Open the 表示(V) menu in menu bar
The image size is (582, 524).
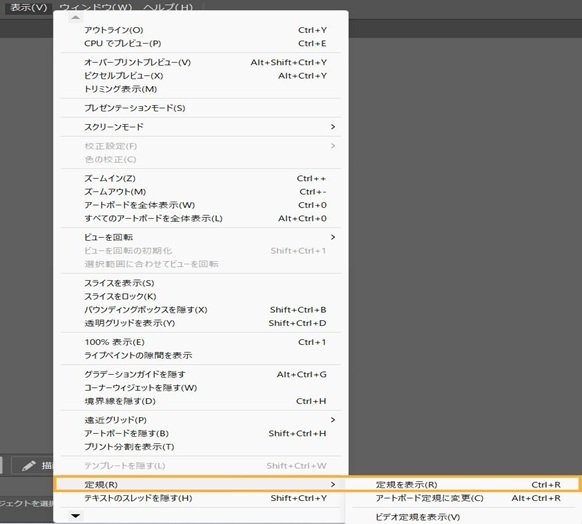[28, 7]
